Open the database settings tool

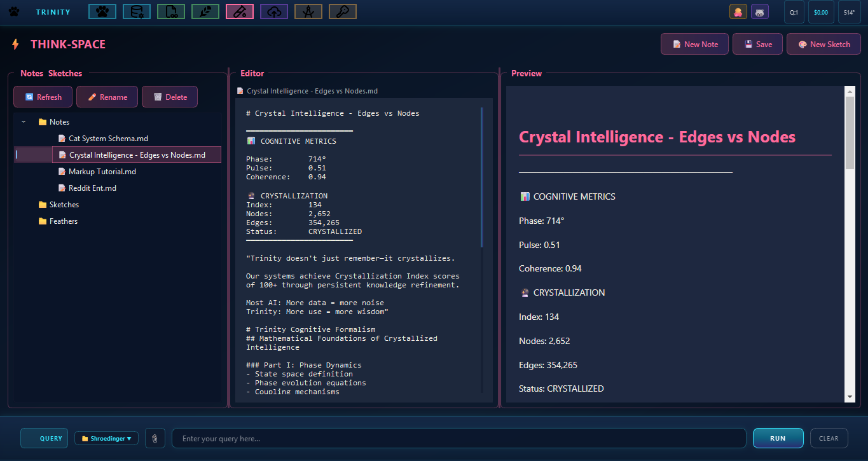[136, 11]
